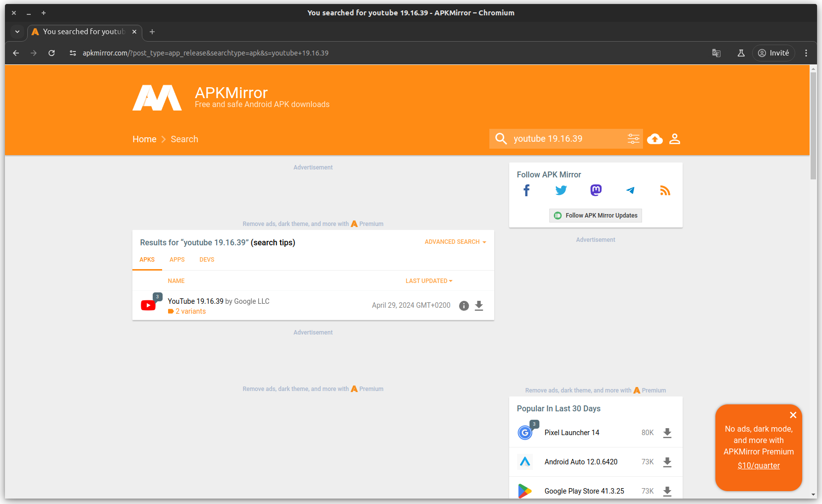The height and width of the screenshot is (504, 822).
Task: Click the NAME column header
Action: pos(176,281)
